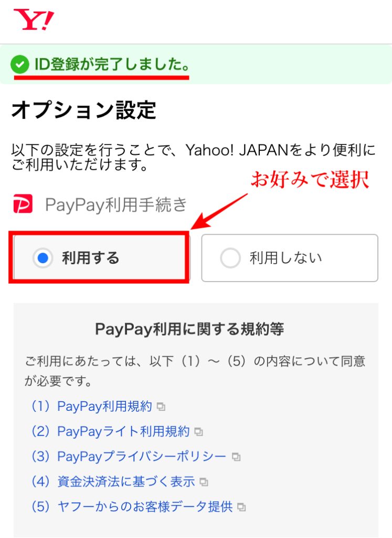Open the (3) PayPayプライバシーポリシー link

point(129,457)
